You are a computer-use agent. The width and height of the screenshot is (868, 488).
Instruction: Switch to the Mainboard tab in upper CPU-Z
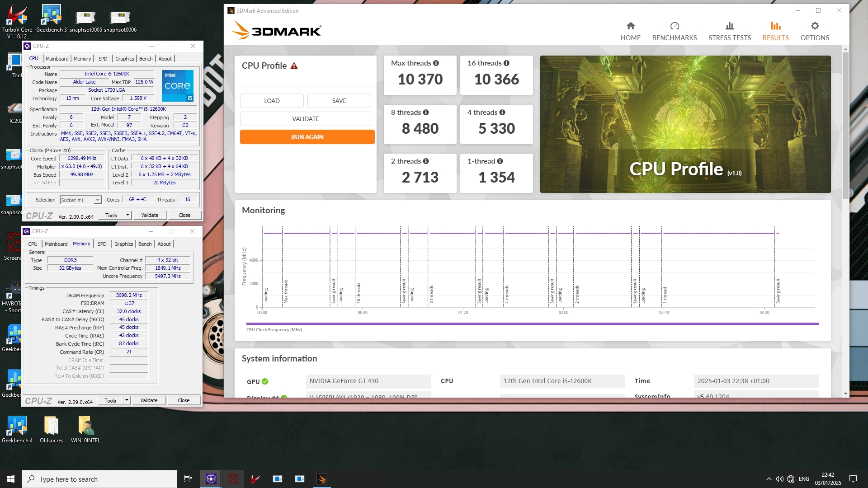(x=57, y=59)
